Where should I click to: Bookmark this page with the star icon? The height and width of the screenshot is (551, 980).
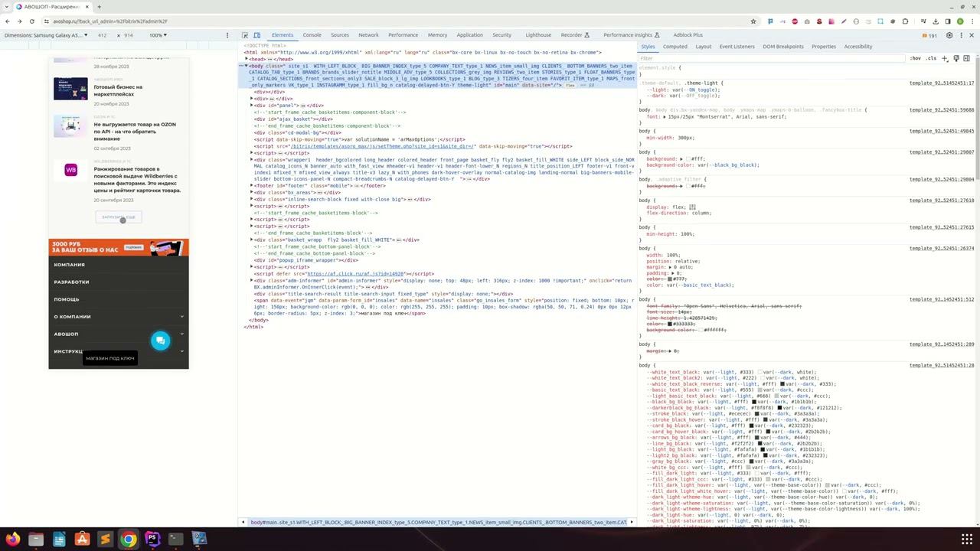(x=753, y=21)
